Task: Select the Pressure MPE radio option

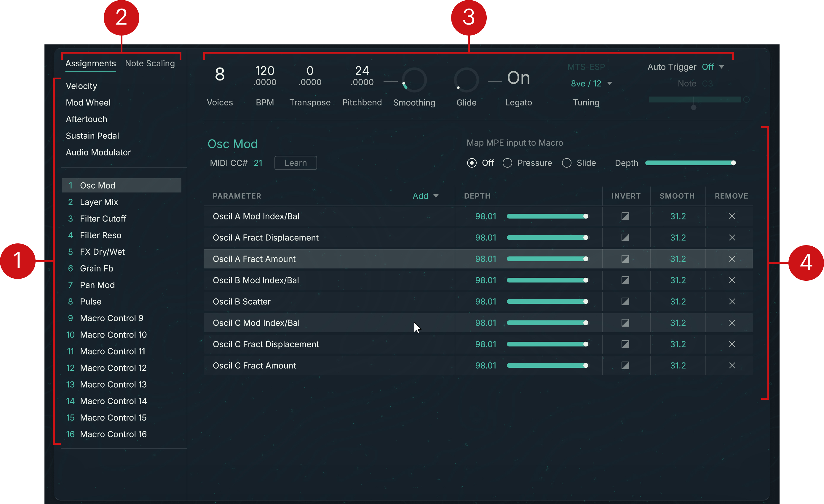Action: (507, 163)
